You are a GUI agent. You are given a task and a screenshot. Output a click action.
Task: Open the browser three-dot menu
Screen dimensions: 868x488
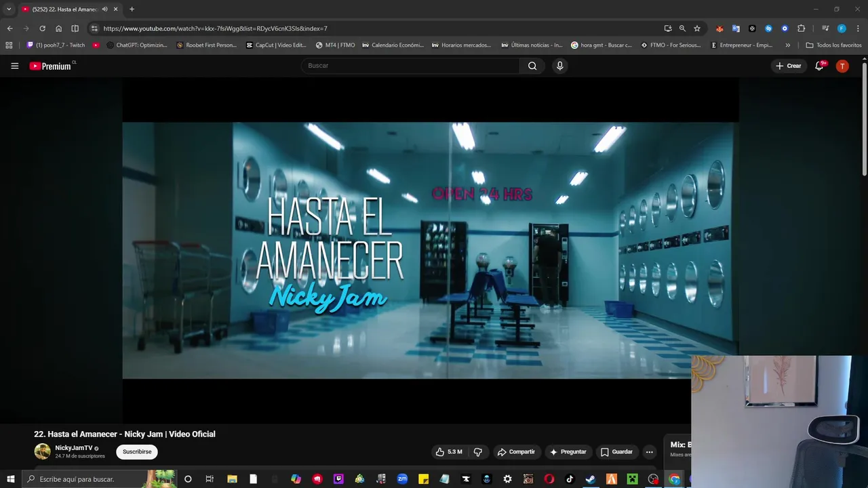point(858,28)
